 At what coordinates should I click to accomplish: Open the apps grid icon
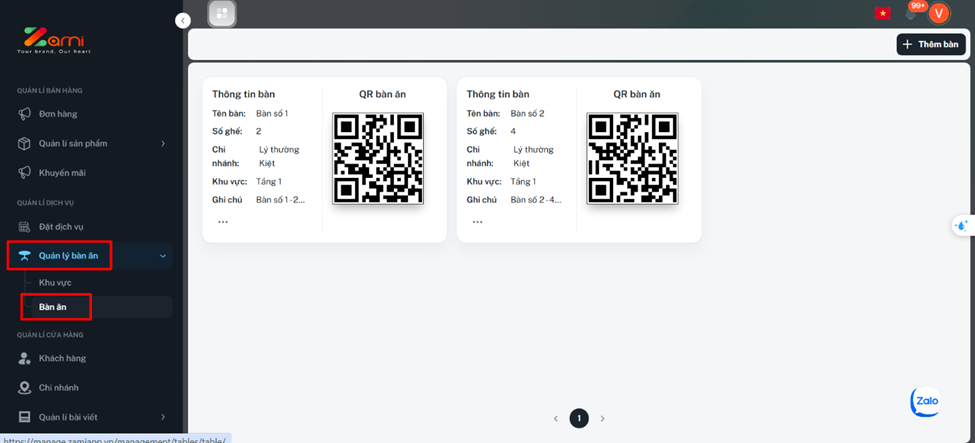pos(222,14)
